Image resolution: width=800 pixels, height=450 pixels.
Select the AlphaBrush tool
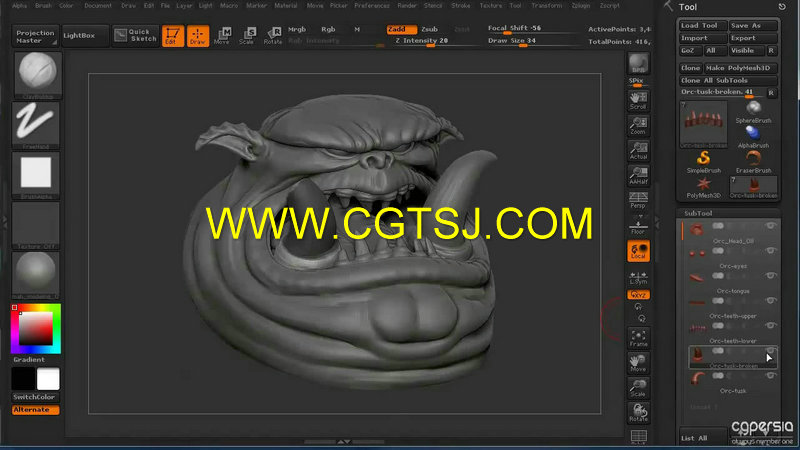coord(754,137)
